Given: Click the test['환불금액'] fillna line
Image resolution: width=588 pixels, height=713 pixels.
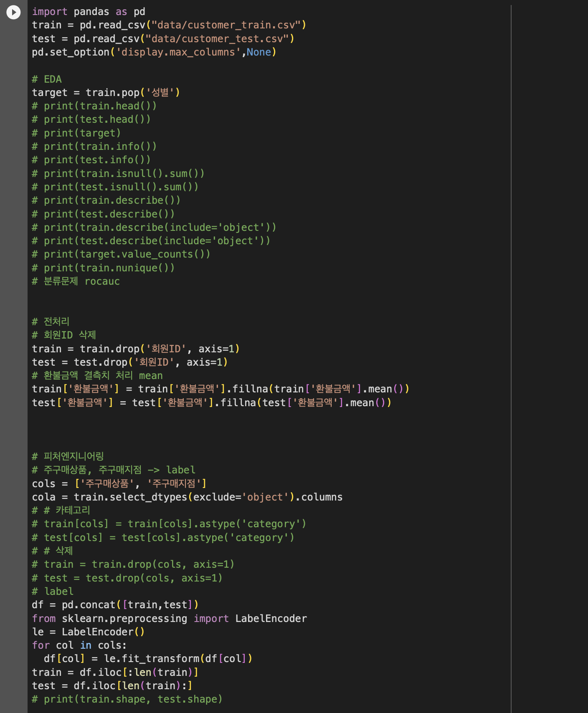Looking at the screenshot, I should (212, 403).
